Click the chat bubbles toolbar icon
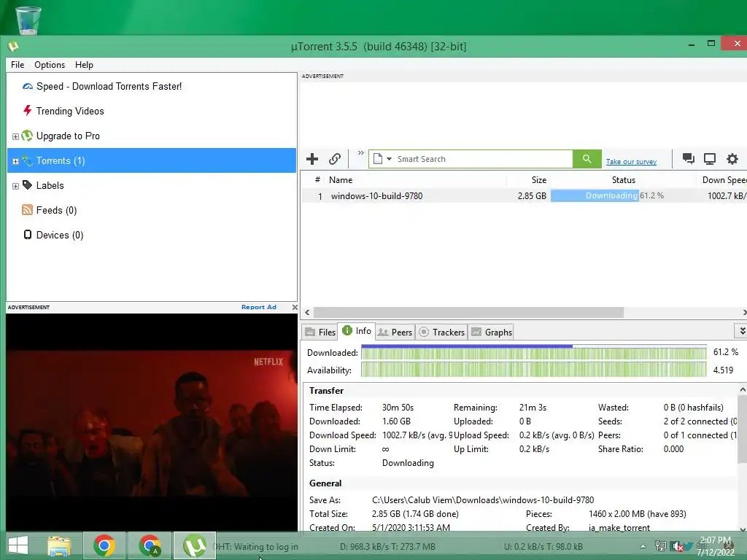Screen dimensions: 747x560 (688, 158)
